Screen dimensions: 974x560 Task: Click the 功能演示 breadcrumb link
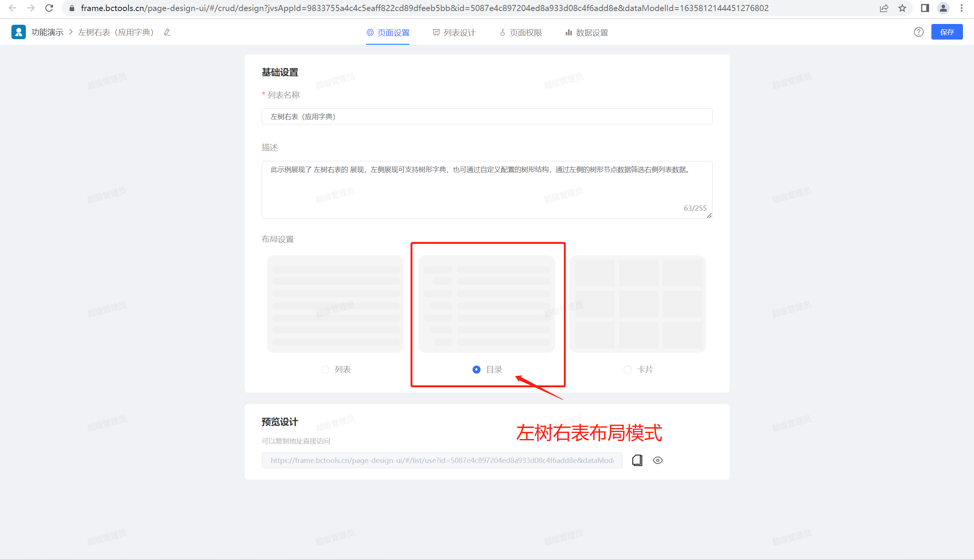click(47, 32)
